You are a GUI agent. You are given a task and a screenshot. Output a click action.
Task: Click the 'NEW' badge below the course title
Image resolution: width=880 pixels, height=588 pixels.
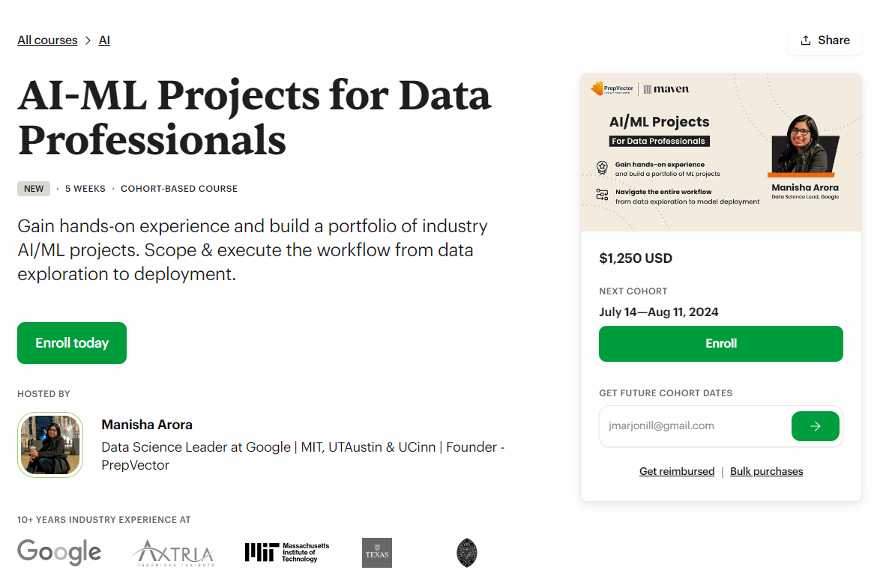[34, 188]
